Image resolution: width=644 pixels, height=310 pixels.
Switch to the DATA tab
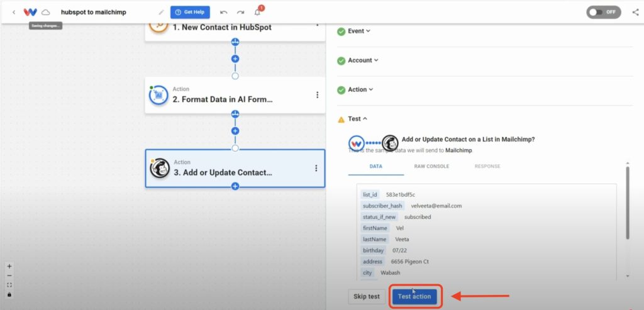(x=376, y=167)
